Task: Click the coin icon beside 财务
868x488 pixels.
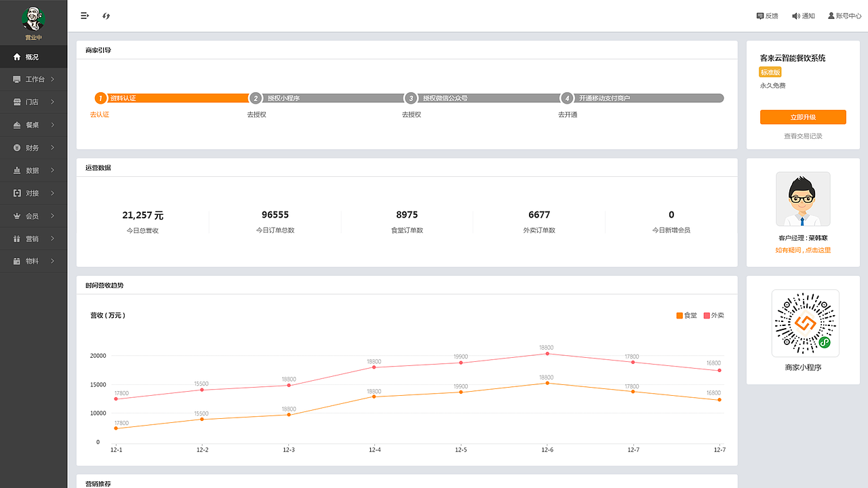Action: pos(17,148)
